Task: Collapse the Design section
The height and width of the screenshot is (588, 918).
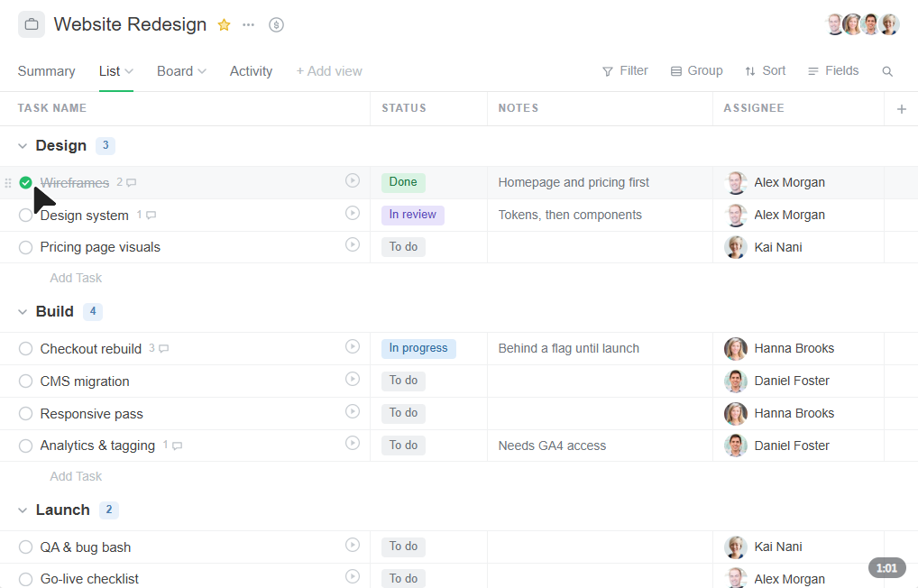Action: pyautogui.click(x=23, y=146)
